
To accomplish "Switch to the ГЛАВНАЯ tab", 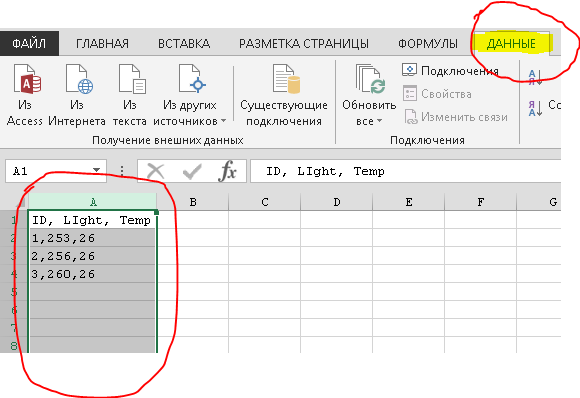I will pos(102,43).
